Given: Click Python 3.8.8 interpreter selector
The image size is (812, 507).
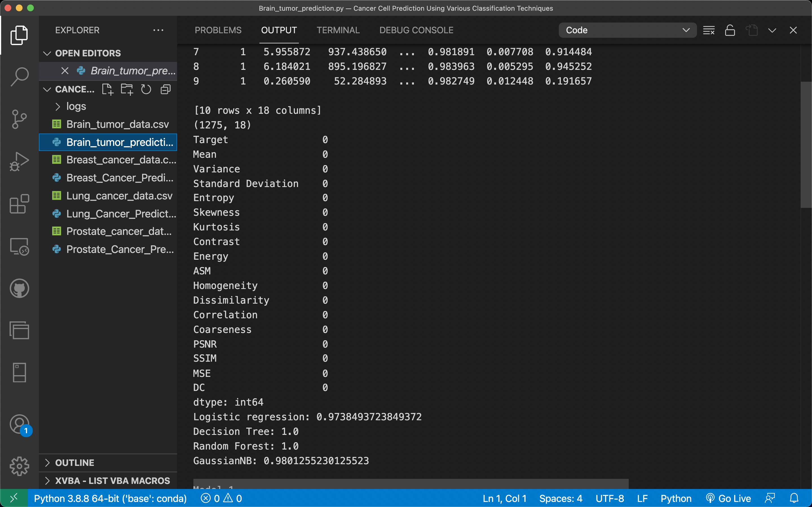Looking at the screenshot, I should pyautogui.click(x=110, y=498).
